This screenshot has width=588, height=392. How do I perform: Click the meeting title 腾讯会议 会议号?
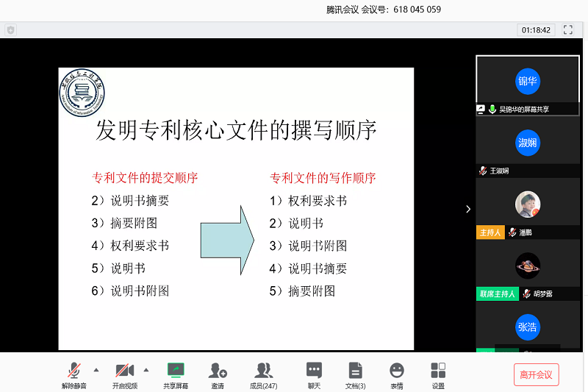tap(383, 10)
